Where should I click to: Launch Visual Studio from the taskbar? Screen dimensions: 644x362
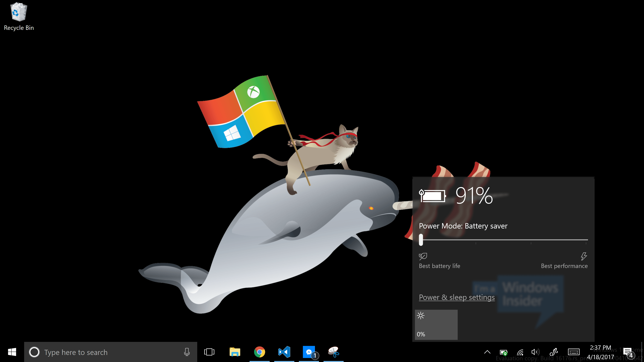284,352
